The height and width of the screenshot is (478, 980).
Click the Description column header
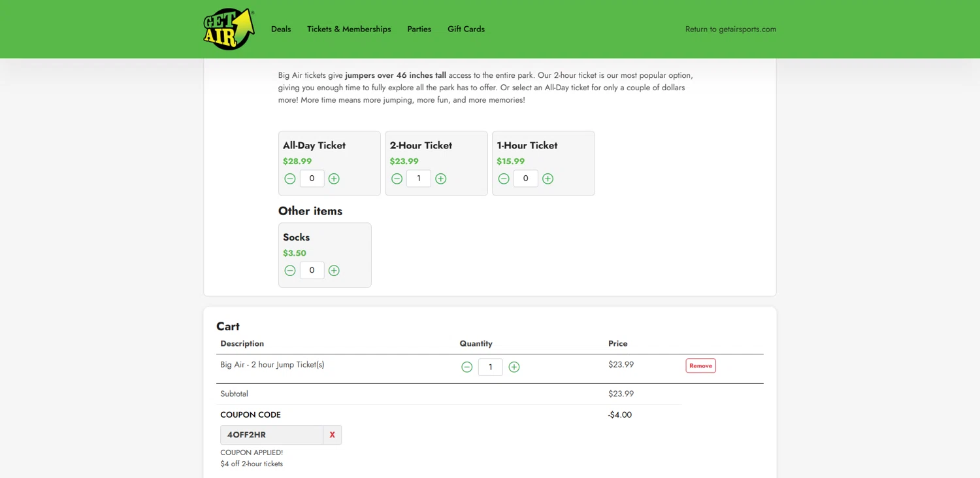(242, 343)
